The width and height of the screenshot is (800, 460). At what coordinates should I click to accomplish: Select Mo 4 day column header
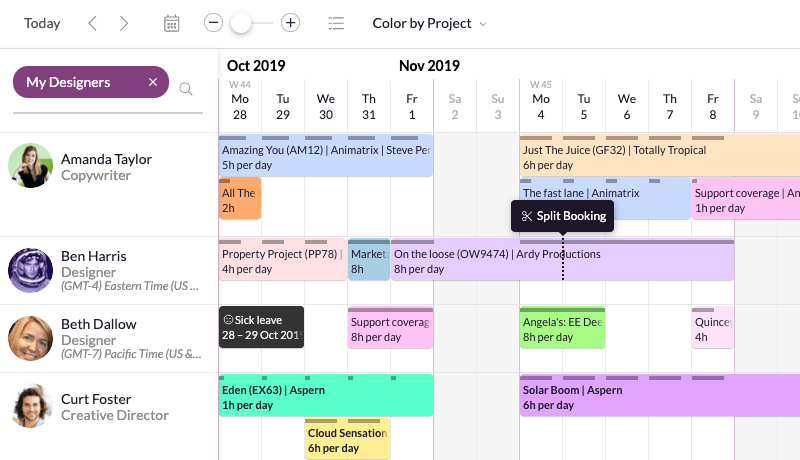(541, 106)
